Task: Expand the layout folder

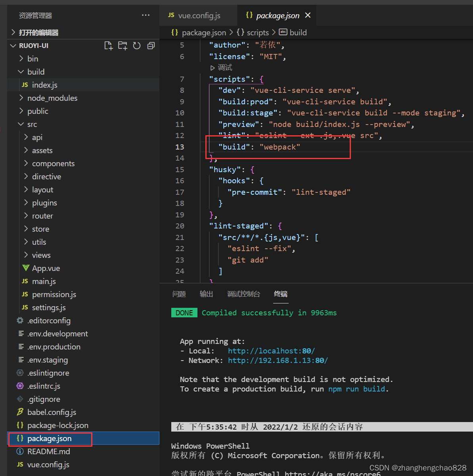Action: (x=83, y=190)
